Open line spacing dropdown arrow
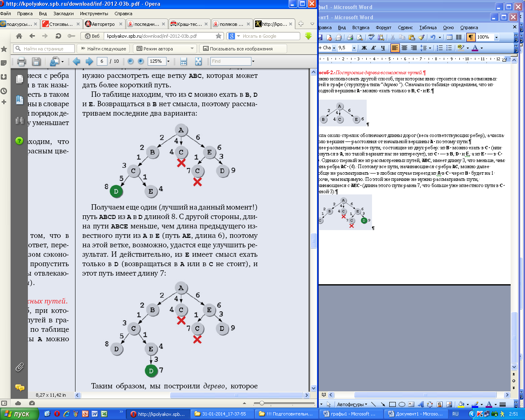Viewport: 525px width, 420px height. (430, 48)
